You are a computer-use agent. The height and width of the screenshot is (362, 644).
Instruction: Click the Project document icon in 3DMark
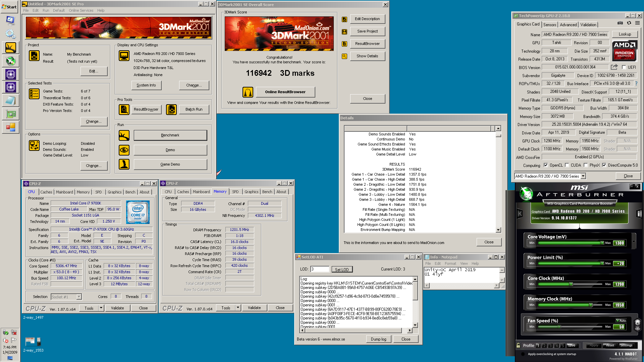click(x=34, y=56)
